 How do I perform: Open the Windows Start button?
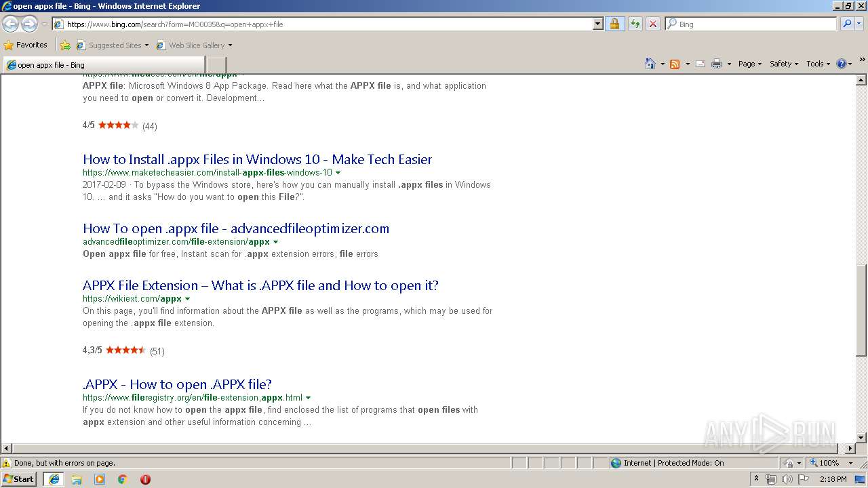18,479
